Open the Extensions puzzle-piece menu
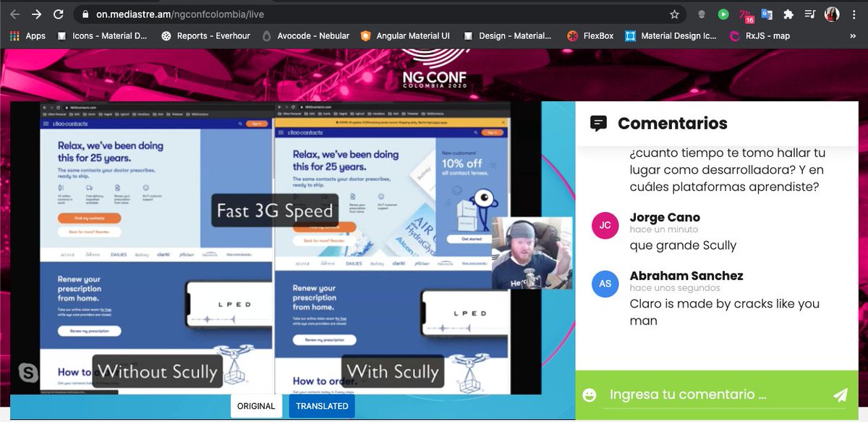 pyautogui.click(x=788, y=14)
